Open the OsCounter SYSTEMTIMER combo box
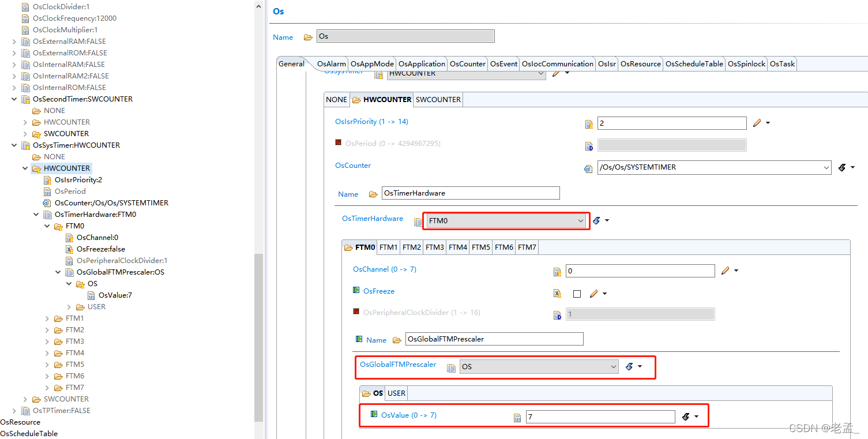The height and width of the screenshot is (439, 868). click(x=715, y=167)
